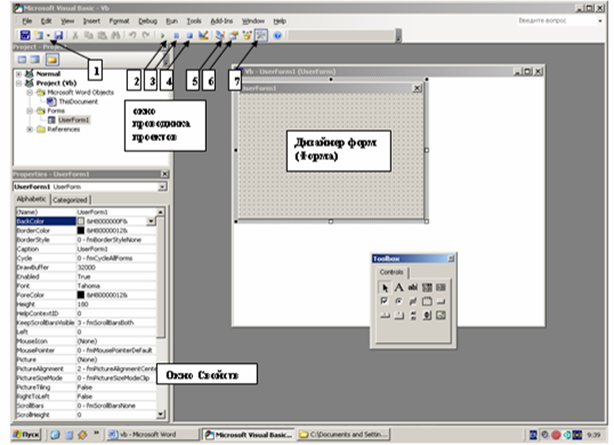Screen dimensions: 614x445
Task: Switch to the Categorized tab
Action: point(69,200)
